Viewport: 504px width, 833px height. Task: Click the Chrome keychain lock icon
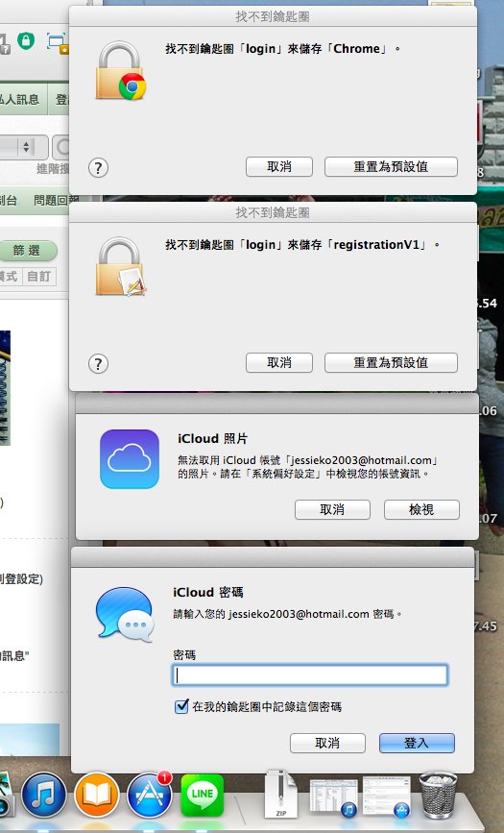[x=121, y=70]
